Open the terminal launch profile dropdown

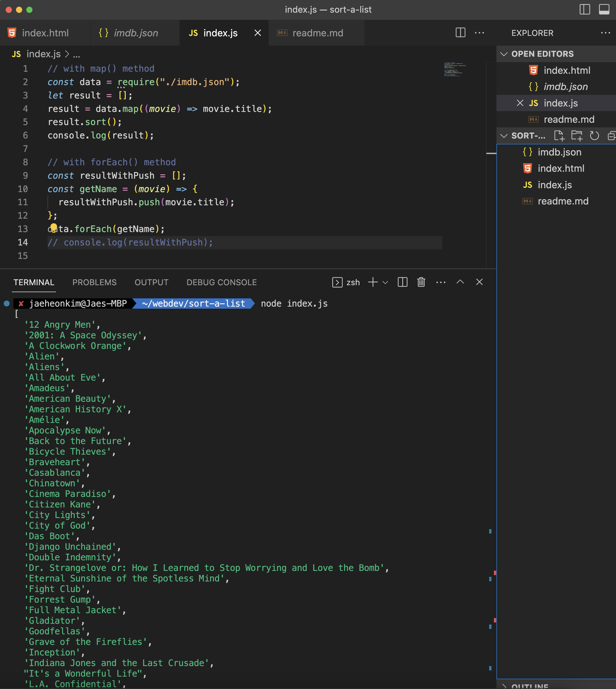click(x=385, y=282)
